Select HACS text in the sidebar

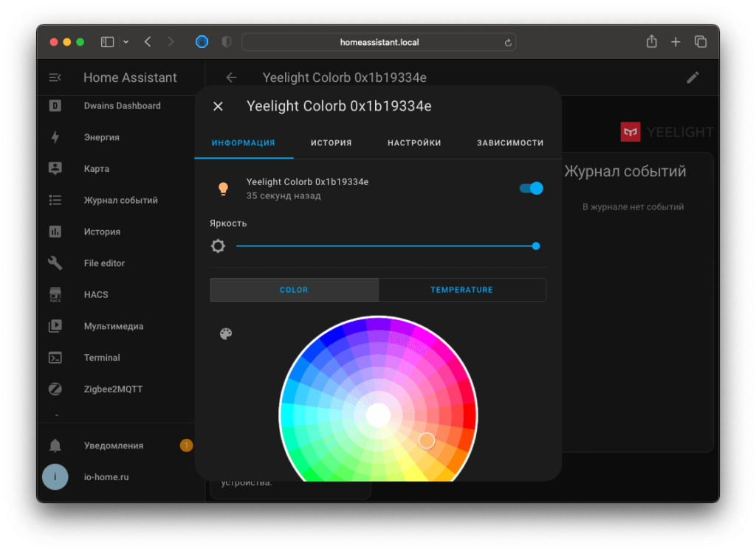[96, 295]
